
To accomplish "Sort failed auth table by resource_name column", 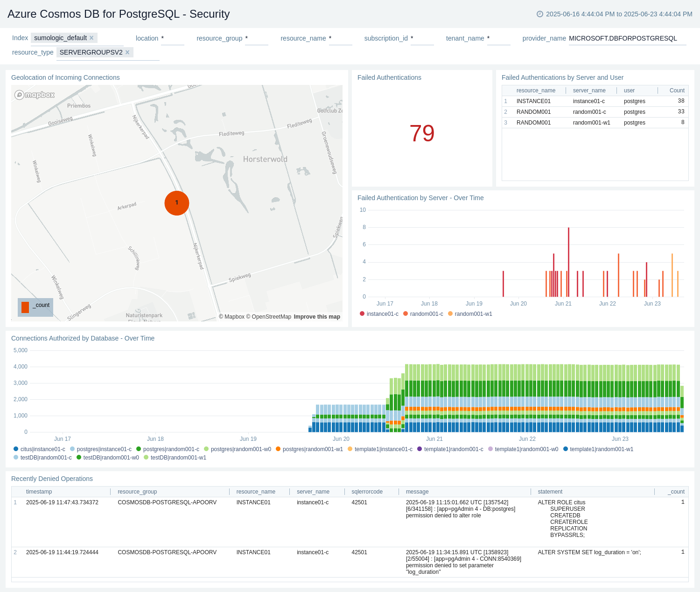I will 536,91.
